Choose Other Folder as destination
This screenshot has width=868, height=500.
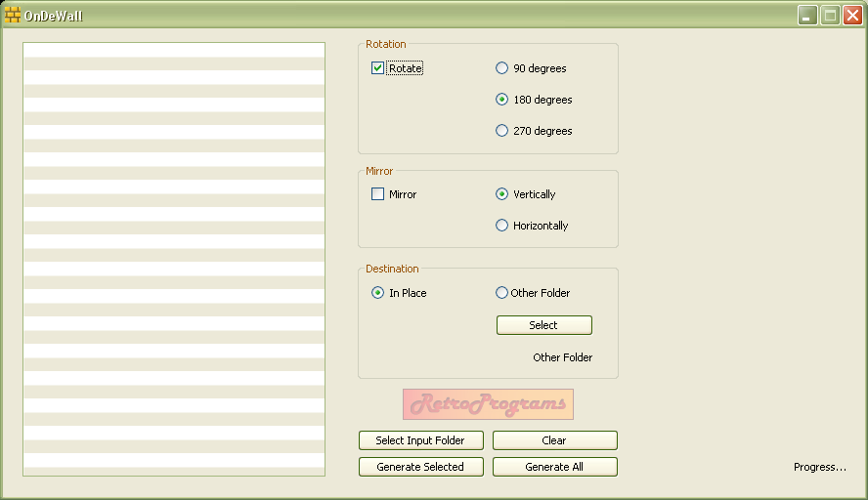502,293
